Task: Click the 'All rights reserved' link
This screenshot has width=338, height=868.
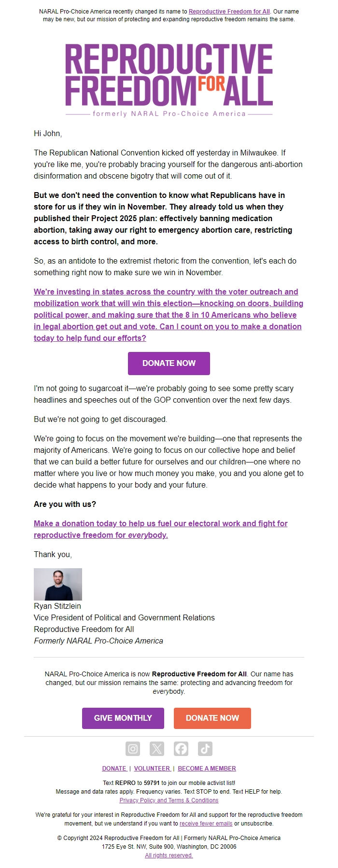Action: (x=169, y=855)
